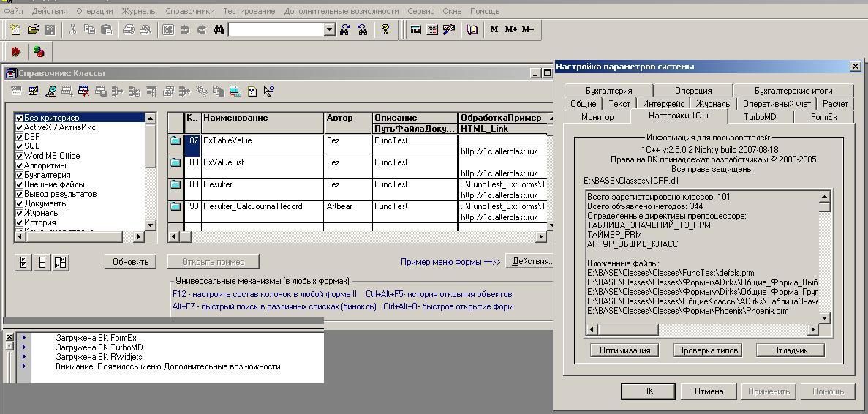Screen dimensions: 868x414
Task: Click the open book syntax helper icon
Action: [472, 30]
